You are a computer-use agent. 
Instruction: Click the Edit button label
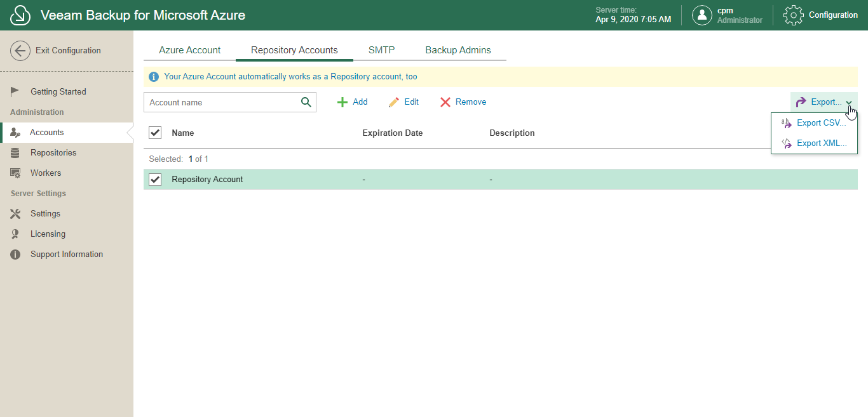pyautogui.click(x=411, y=102)
